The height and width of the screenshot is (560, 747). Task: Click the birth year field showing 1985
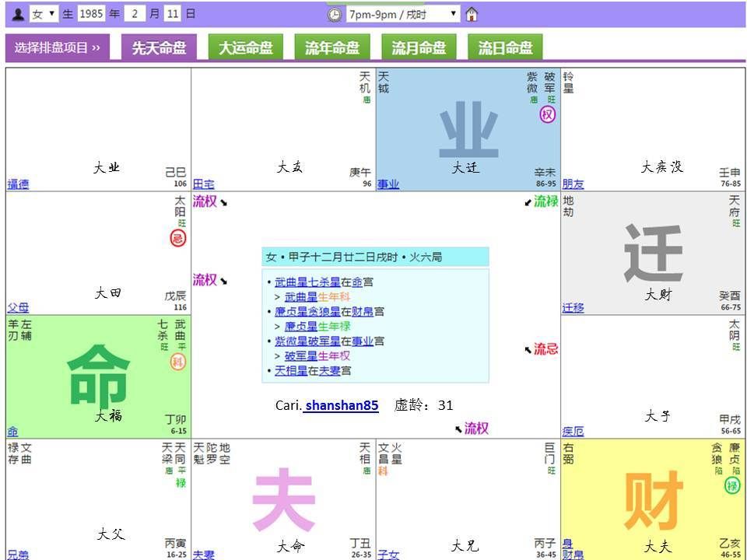tap(91, 14)
